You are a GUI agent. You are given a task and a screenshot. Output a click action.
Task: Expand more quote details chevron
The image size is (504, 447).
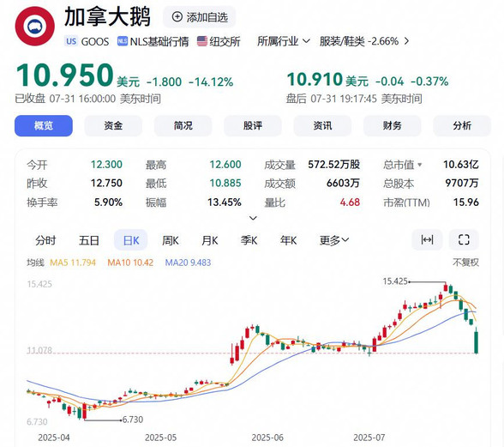(253, 218)
